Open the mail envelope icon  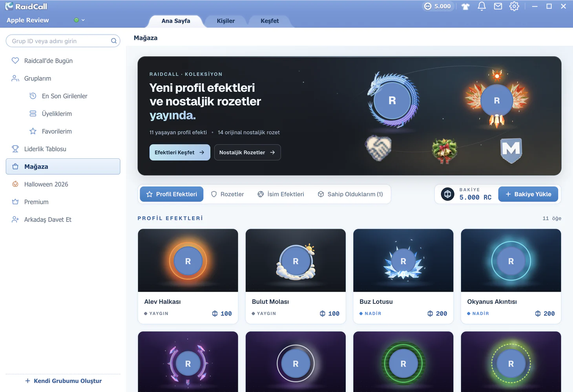498,6
